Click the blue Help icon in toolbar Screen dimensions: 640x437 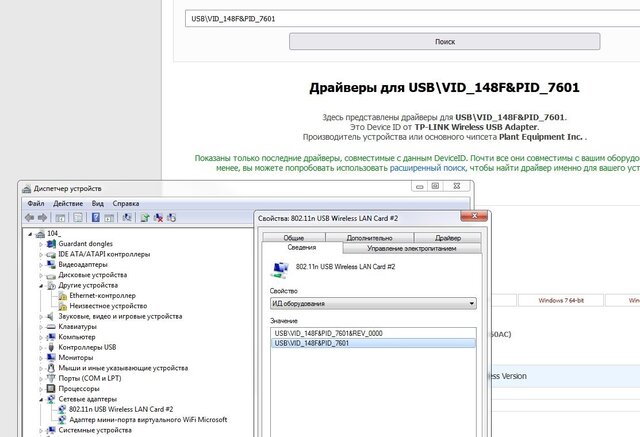pos(96,217)
